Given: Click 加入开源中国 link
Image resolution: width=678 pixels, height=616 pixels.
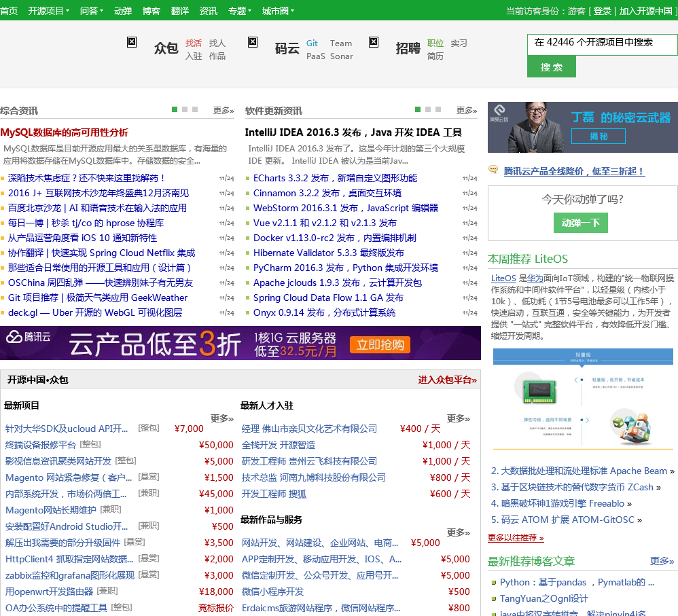Looking at the screenshot, I should click(646, 11).
